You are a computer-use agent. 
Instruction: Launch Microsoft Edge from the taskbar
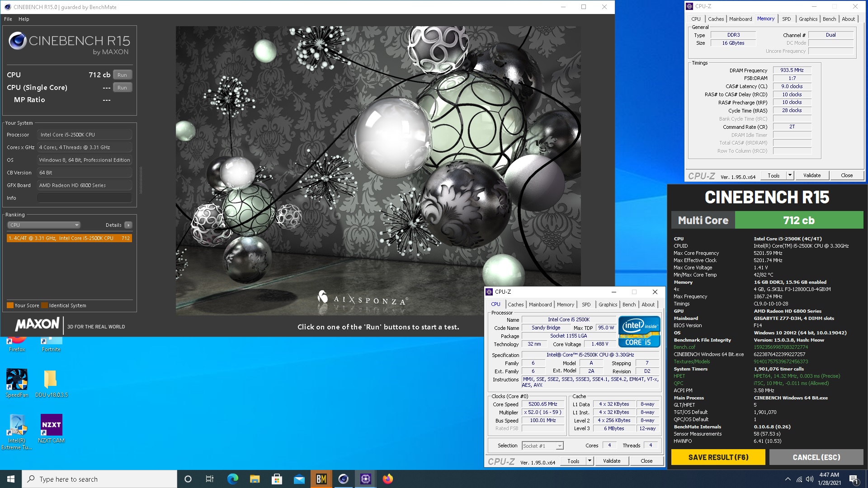[x=232, y=479]
